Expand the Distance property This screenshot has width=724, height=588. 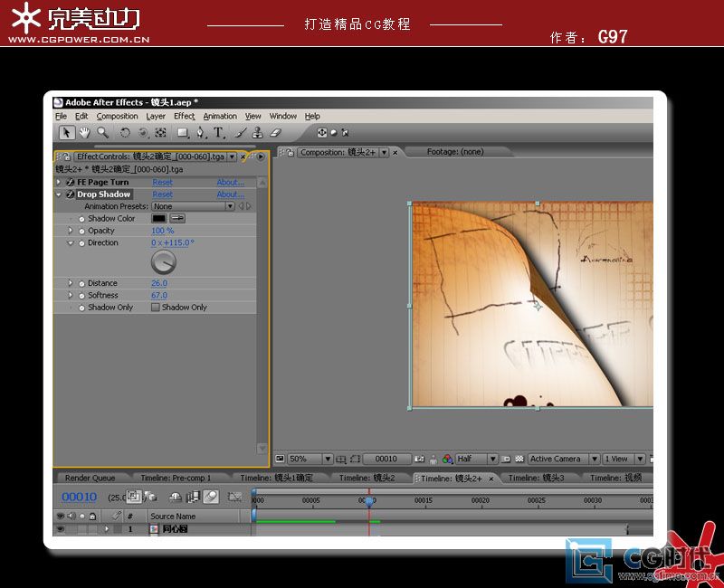coord(71,283)
